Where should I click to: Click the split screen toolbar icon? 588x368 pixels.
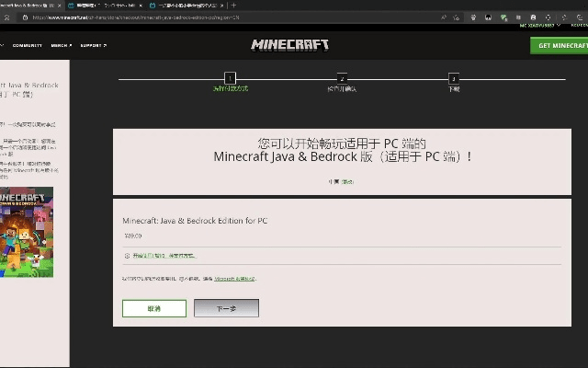click(x=518, y=17)
